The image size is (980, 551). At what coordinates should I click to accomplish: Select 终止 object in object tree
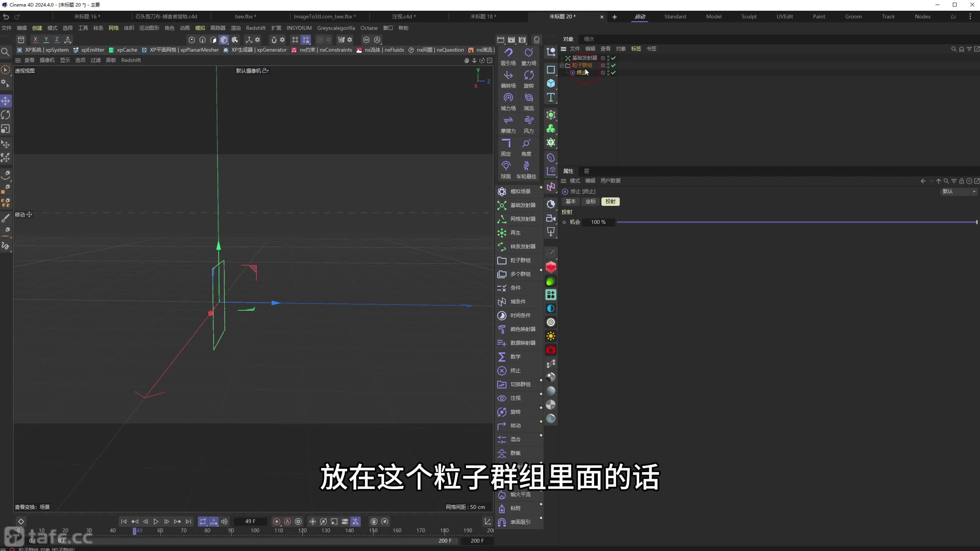[x=581, y=73]
